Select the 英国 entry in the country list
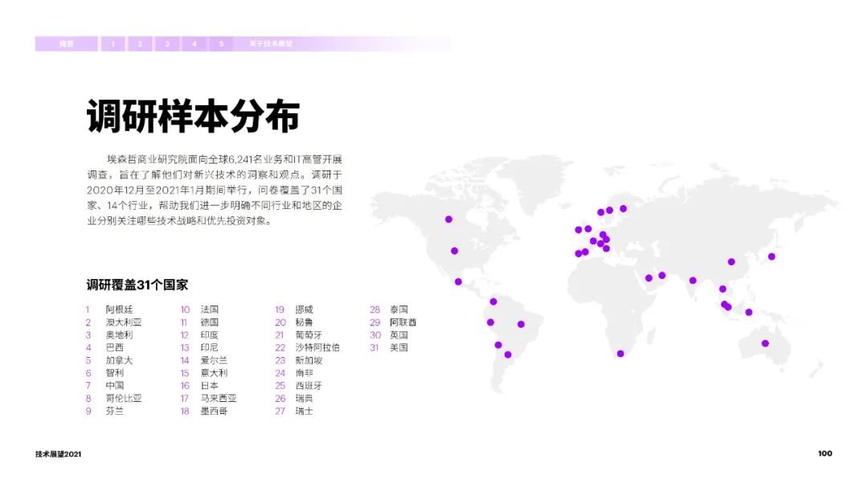Viewport: 868px width, 488px height. [399, 335]
